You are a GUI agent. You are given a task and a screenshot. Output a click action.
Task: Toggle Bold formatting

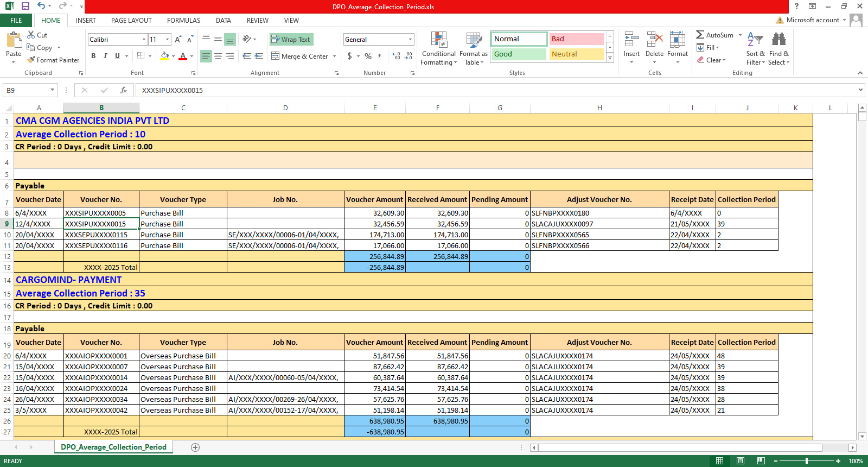point(93,56)
